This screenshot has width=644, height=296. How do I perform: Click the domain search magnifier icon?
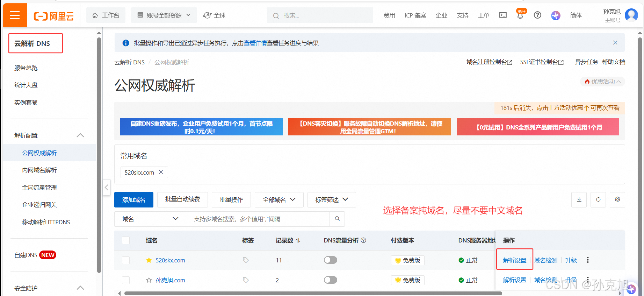coord(337,219)
